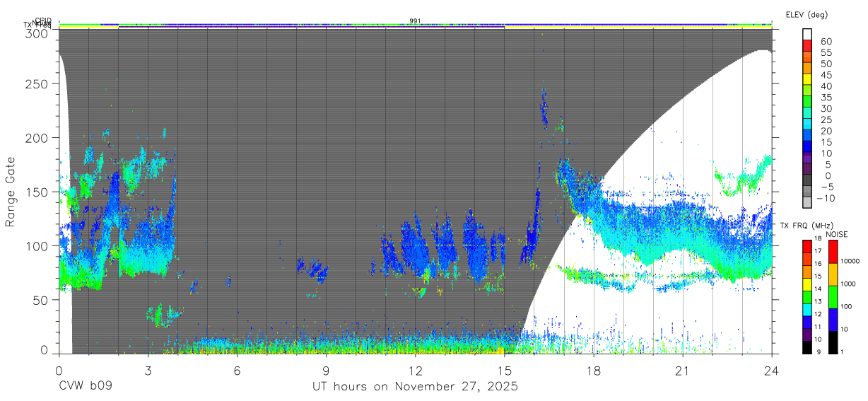Click the blue segment of NOISE colorbar
Image resolution: width=868 pixels, height=401 pixels.
tap(833, 318)
